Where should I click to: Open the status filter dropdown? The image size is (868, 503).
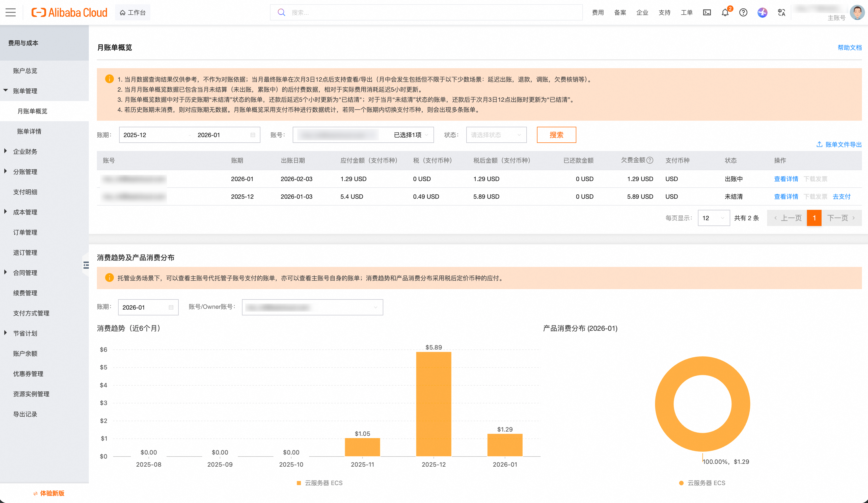496,135
